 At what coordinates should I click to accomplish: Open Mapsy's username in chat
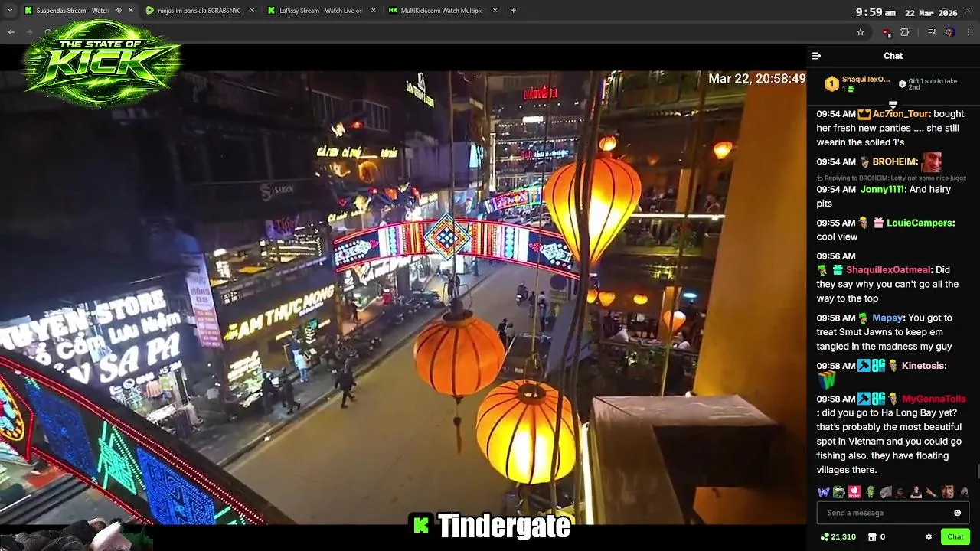(887, 318)
